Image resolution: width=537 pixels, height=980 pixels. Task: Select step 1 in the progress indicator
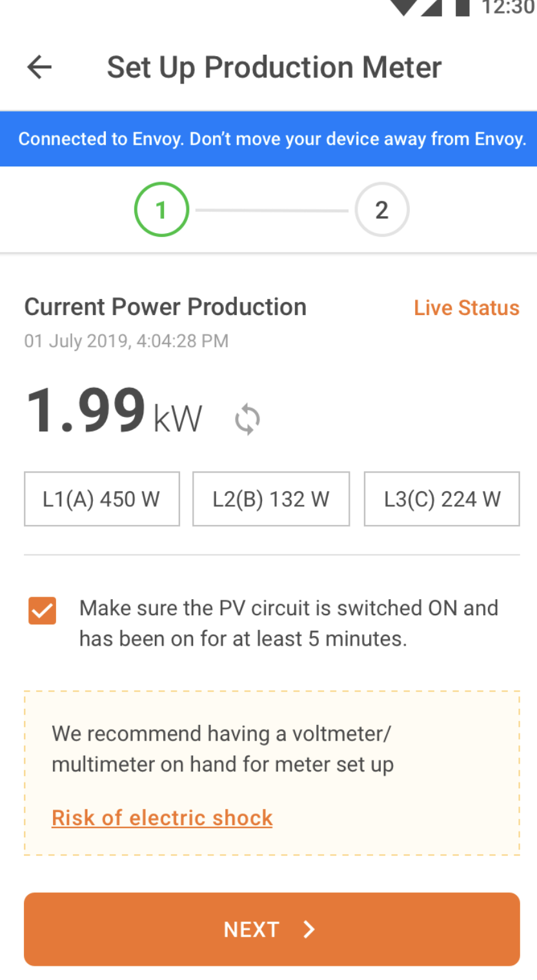(161, 210)
